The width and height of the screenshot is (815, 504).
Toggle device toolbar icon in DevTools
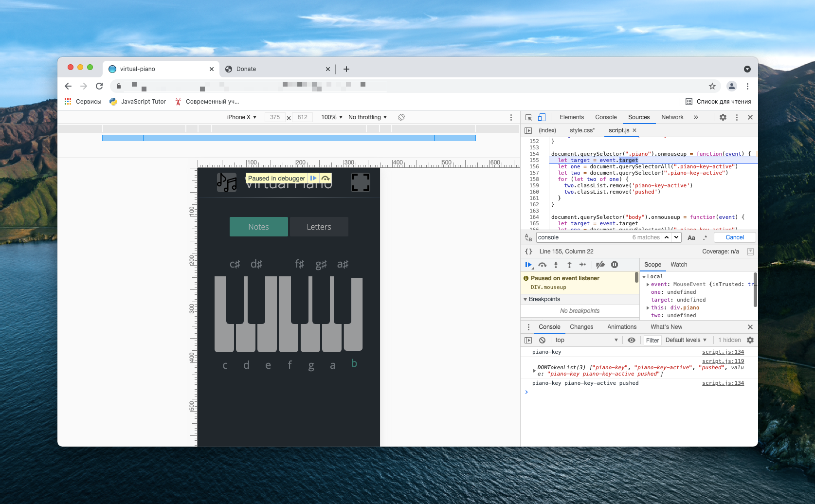[x=542, y=117]
